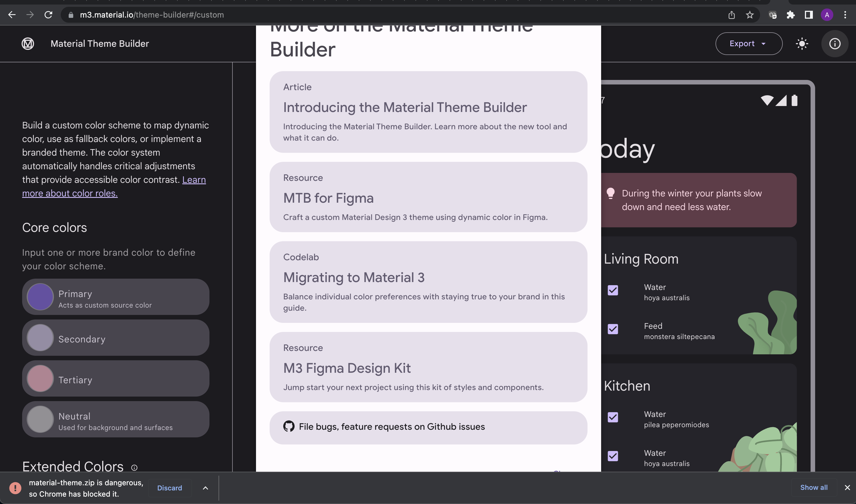
Task: Select the Primary color swatch
Action: [x=40, y=297]
